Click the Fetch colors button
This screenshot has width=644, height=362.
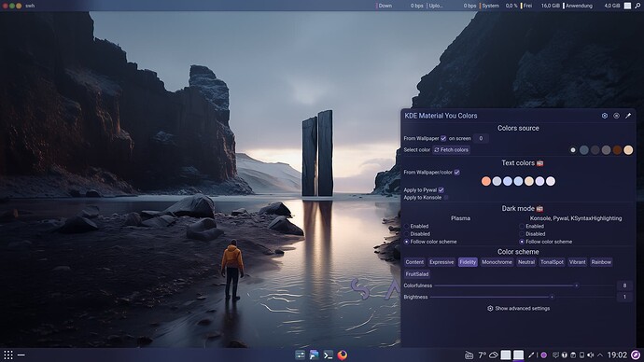tap(452, 150)
